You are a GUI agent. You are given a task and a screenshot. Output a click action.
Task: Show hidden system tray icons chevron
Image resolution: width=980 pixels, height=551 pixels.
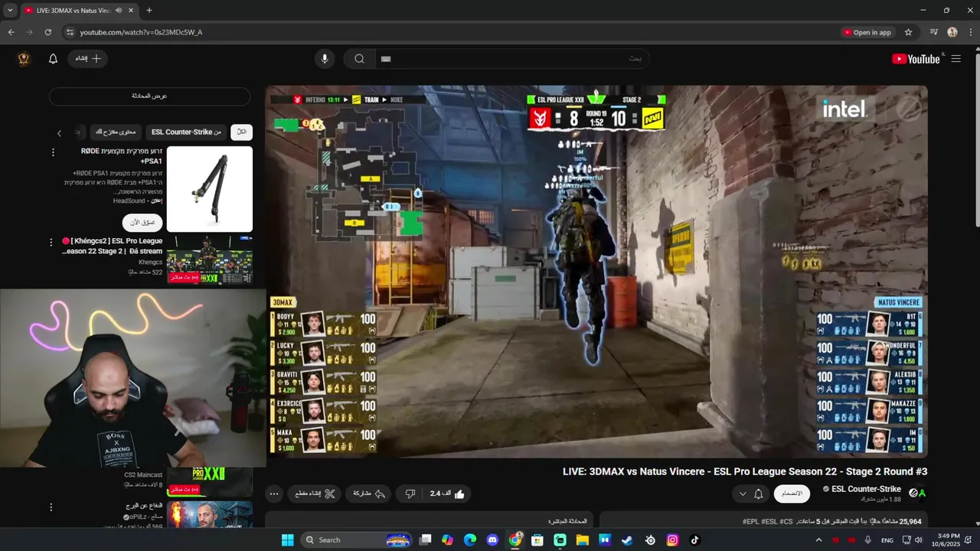pos(818,540)
